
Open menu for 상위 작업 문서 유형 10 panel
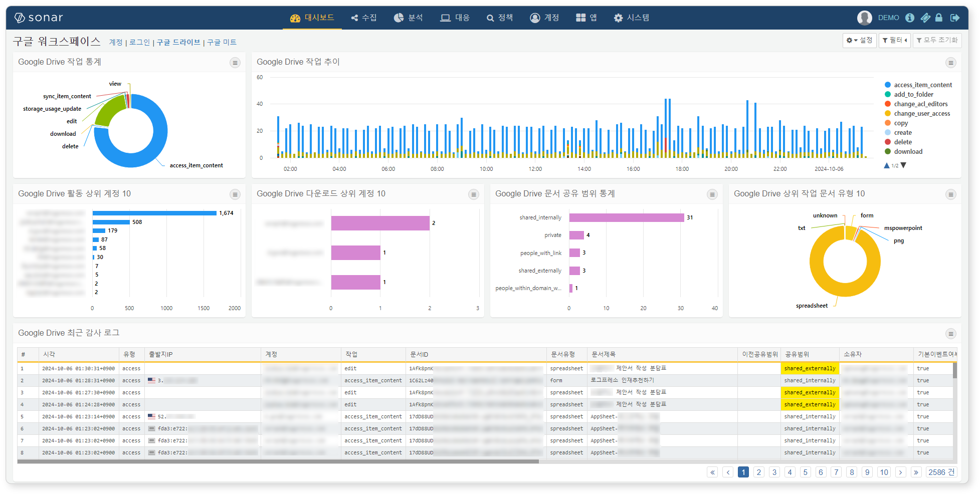point(950,194)
